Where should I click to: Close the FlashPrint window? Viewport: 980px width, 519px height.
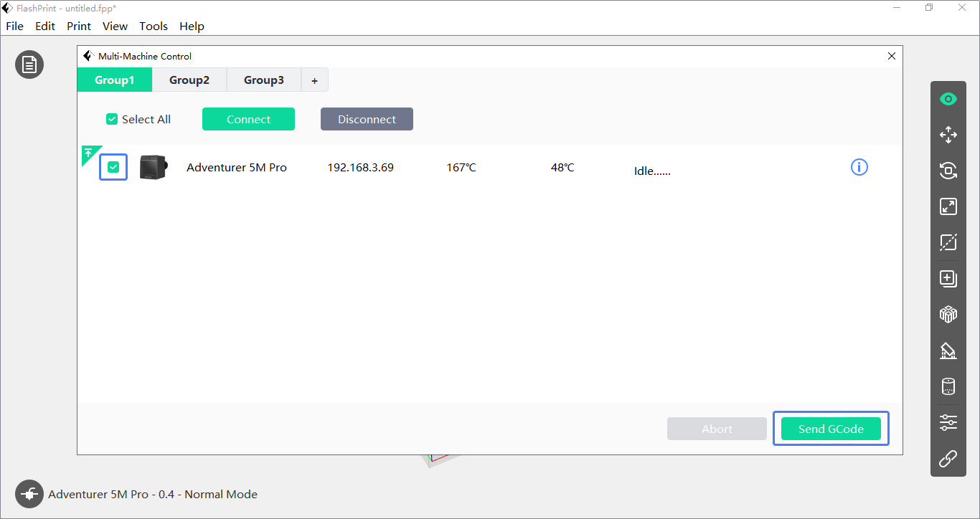click(962, 8)
